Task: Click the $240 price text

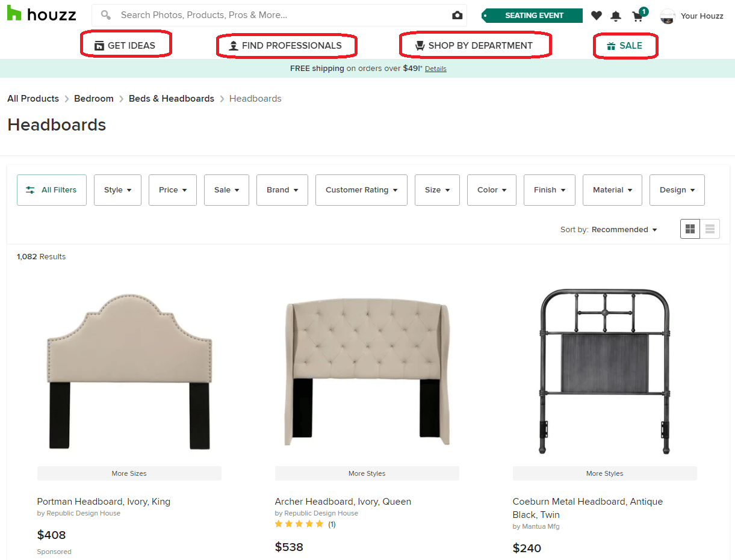Action: click(527, 548)
